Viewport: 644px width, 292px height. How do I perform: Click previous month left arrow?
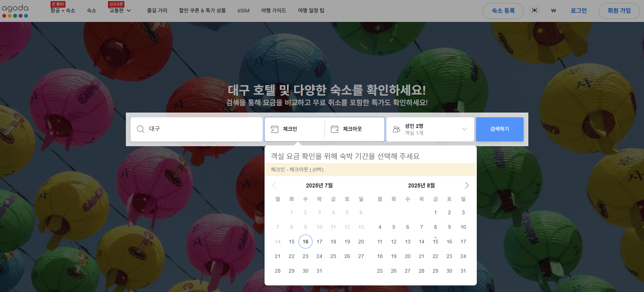(274, 185)
